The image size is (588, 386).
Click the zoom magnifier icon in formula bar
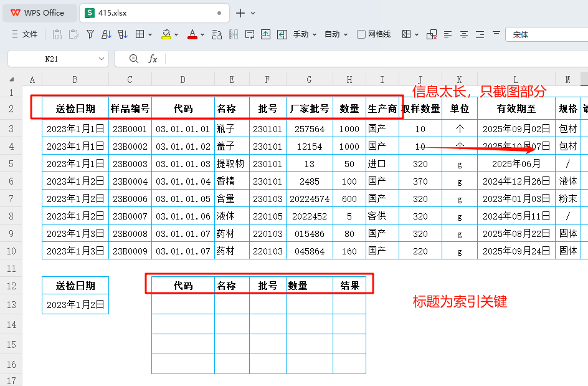point(133,59)
